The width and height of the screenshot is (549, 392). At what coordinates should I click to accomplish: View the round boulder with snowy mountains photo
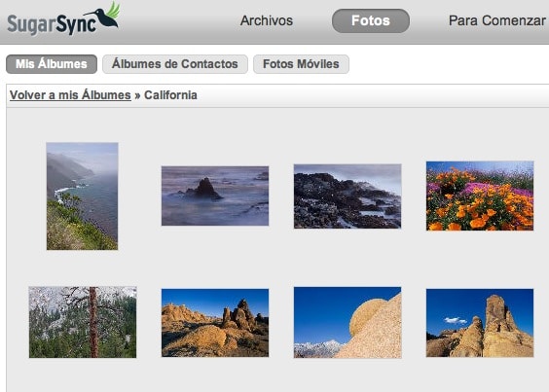coord(348,322)
